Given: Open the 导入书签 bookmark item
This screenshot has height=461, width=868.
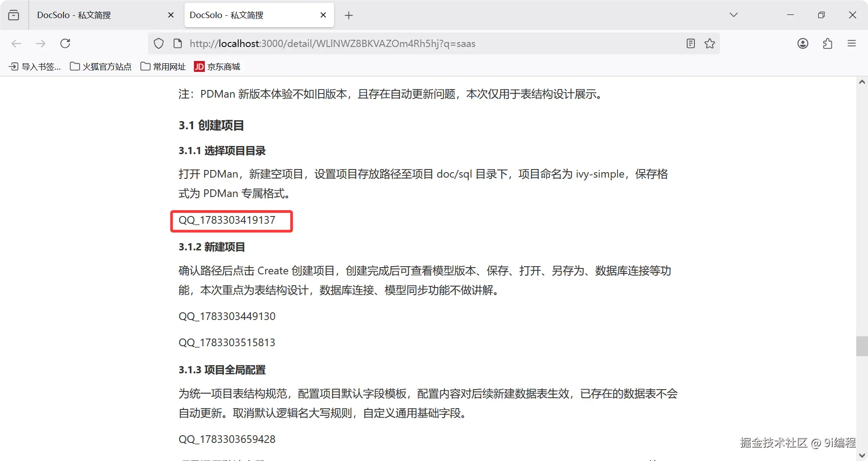Looking at the screenshot, I should pos(35,66).
